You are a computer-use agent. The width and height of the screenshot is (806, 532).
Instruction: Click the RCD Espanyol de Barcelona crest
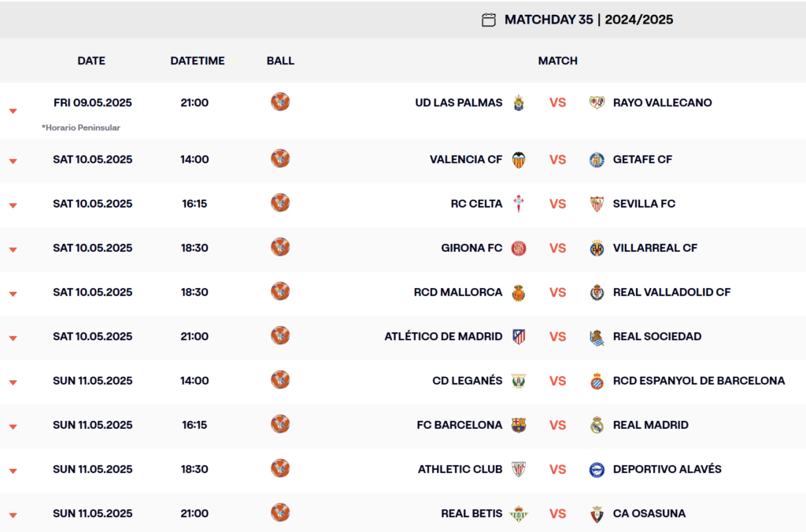point(597,381)
